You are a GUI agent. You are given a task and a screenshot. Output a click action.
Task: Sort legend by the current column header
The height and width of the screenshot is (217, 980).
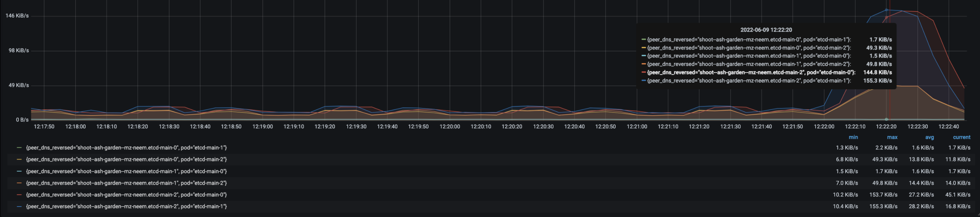(x=961, y=137)
